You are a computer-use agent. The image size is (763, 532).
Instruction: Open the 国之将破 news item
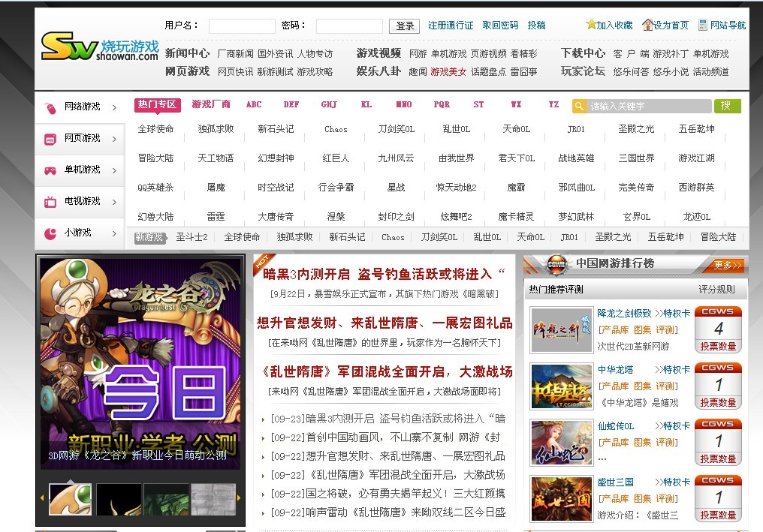pyautogui.click(x=388, y=494)
